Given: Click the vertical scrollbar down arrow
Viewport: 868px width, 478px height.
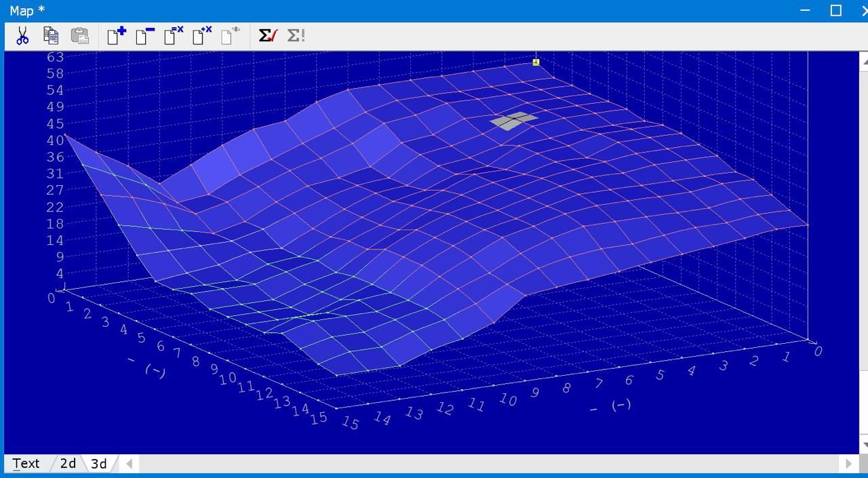Looking at the screenshot, I should 864,445.
